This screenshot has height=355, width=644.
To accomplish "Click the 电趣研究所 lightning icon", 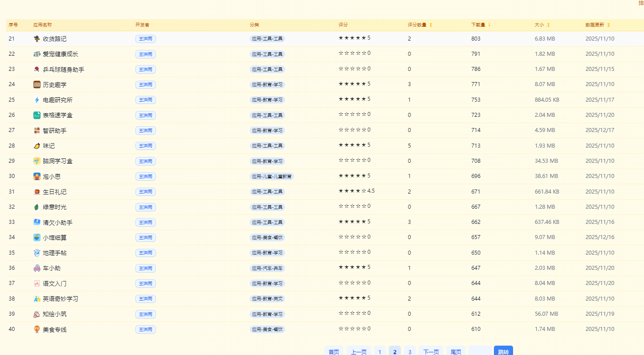I will coord(37,100).
